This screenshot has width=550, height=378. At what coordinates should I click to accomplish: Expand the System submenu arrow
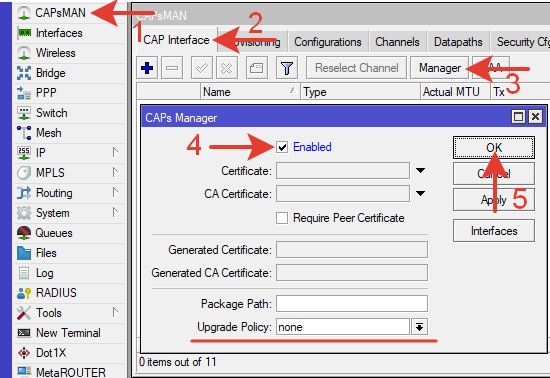[x=115, y=212]
